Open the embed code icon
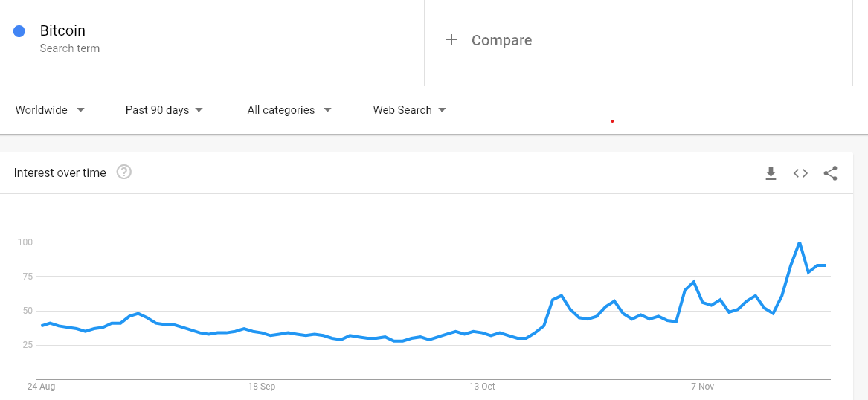This screenshot has width=868, height=400. pyautogui.click(x=800, y=174)
